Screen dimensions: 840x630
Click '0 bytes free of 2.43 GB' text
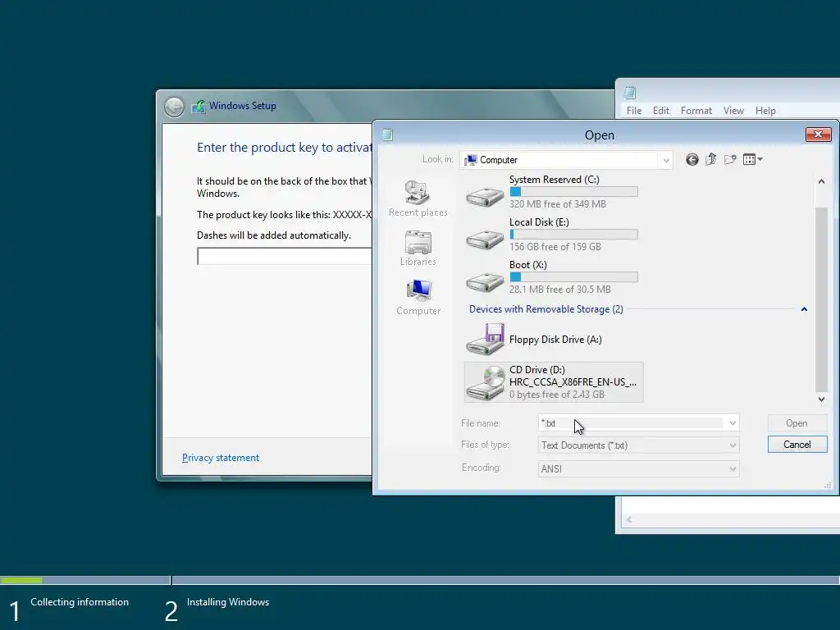pos(557,395)
